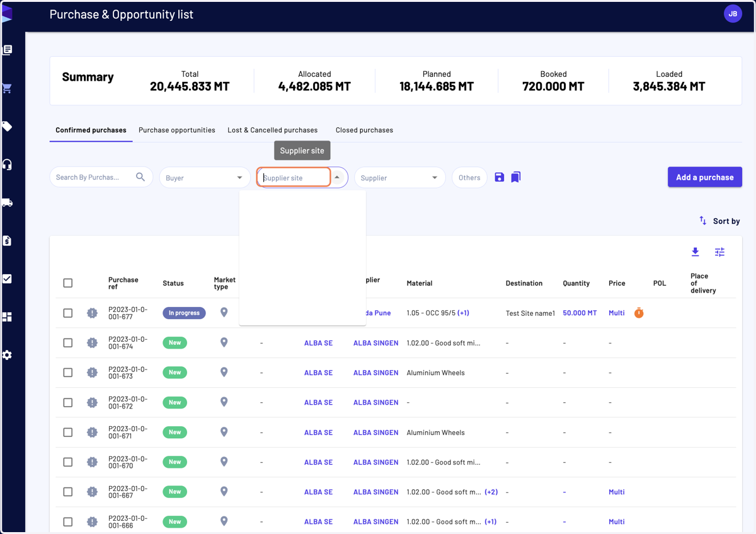This screenshot has height=534, width=756.
Task: Click Multi price link in row 667
Action: (617, 492)
